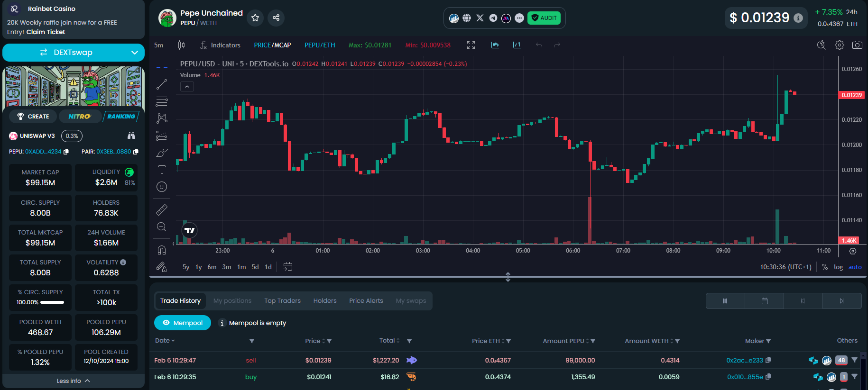Open timezone setting 10:30:36 (UTC+1)

(x=785, y=267)
